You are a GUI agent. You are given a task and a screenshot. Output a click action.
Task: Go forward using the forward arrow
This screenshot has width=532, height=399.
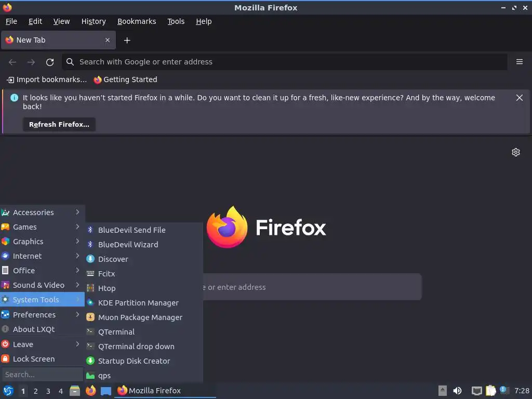tap(31, 62)
